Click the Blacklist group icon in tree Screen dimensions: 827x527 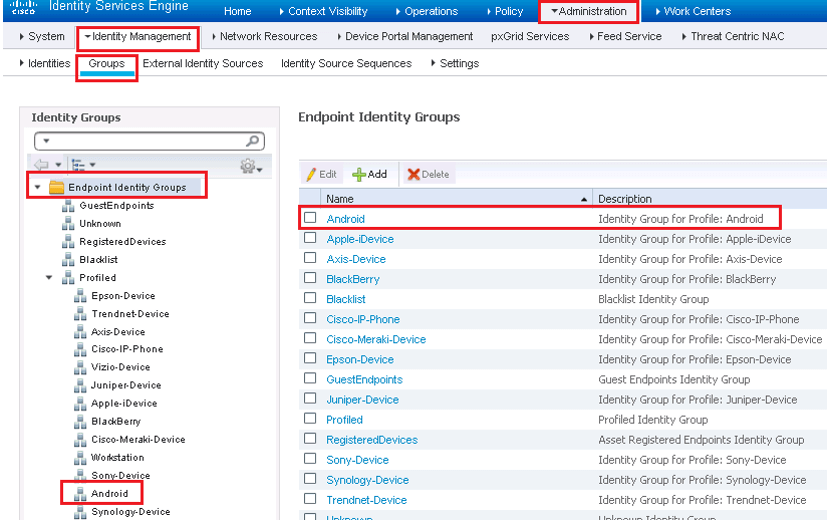pos(68,260)
